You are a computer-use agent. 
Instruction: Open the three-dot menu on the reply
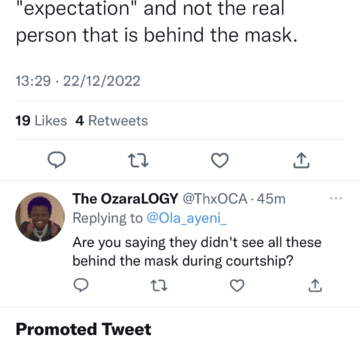pyautogui.click(x=336, y=199)
